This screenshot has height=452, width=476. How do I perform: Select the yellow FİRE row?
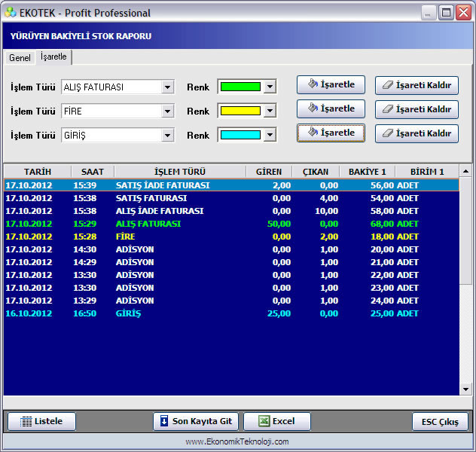pyautogui.click(x=232, y=237)
